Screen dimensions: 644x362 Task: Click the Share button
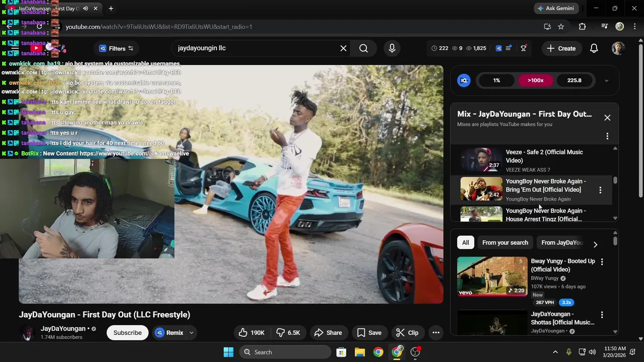(328, 333)
